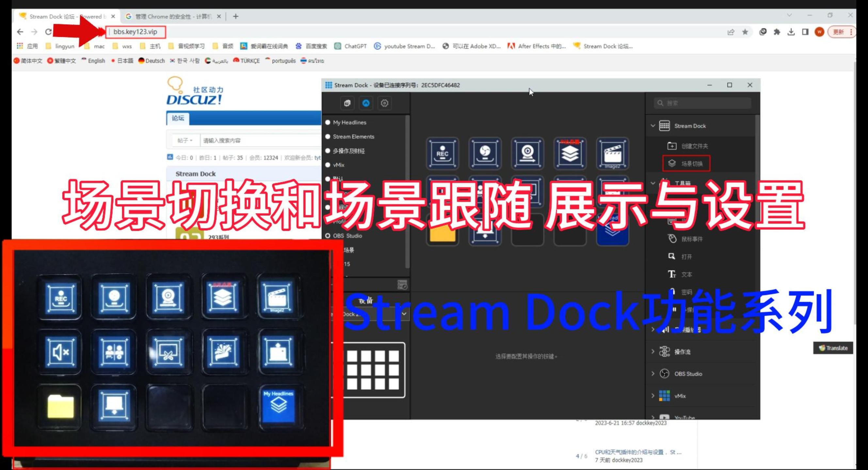
Task: Click the 操作流 workflow plugin icon
Action: tap(665, 352)
